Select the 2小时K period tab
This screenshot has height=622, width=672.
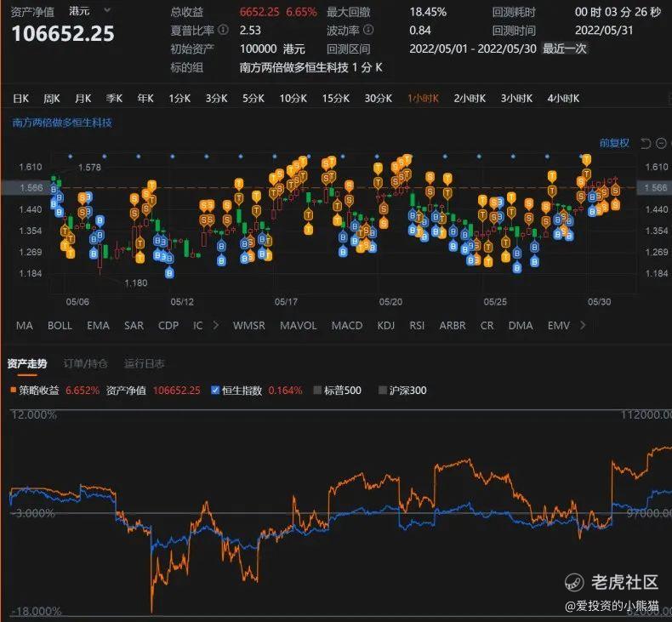point(470,99)
